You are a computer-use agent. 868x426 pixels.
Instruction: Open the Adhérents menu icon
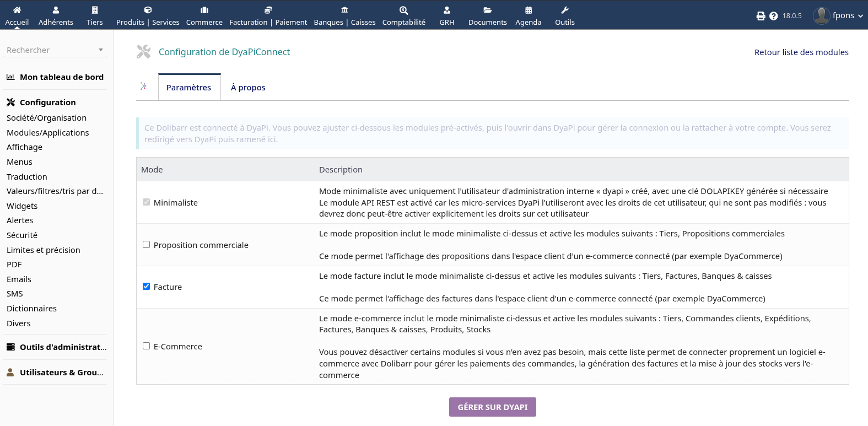point(56,10)
